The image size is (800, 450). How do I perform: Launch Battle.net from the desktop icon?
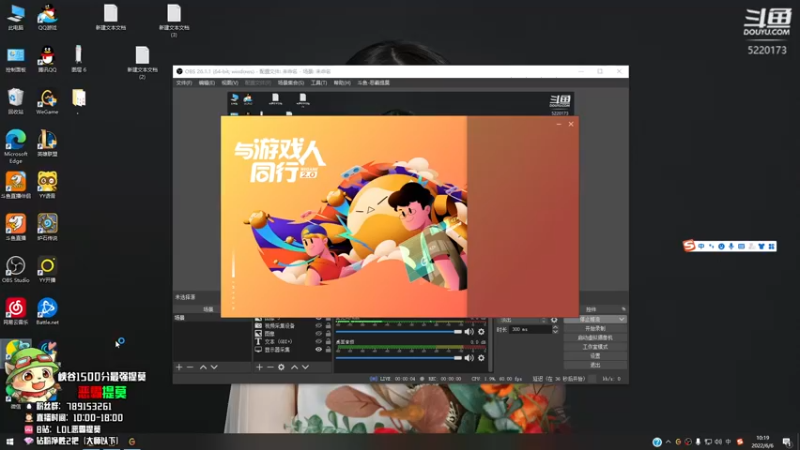pyautogui.click(x=47, y=312)
